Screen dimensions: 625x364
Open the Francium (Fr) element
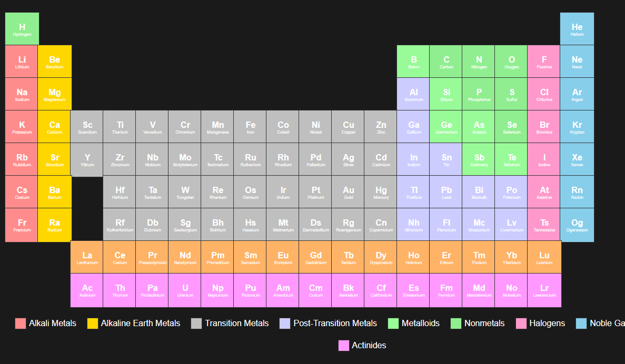tap(22, 225)
